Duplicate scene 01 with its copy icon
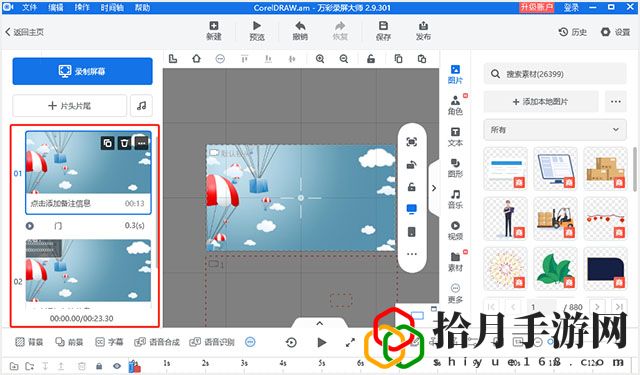Image resolution: width=640 pixels, height=375 pixels. [107, 143]
